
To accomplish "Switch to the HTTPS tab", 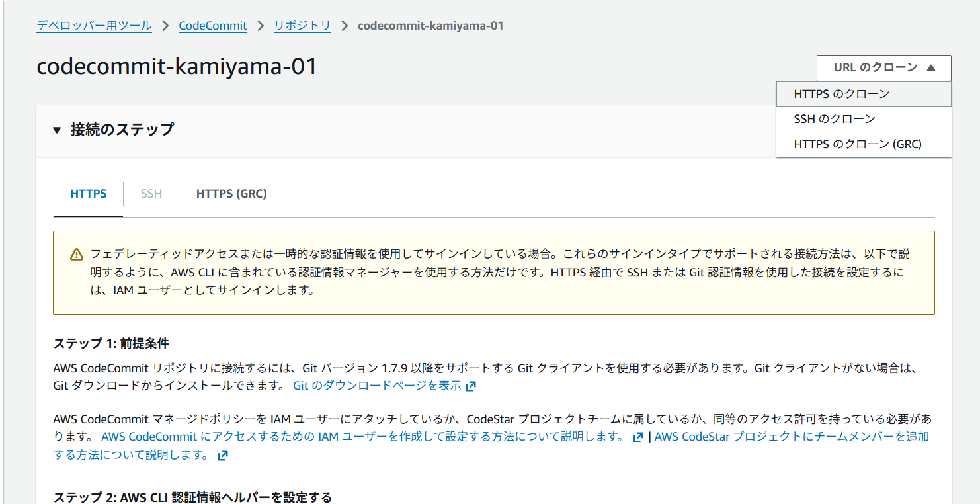I will (x=89, y=194).
